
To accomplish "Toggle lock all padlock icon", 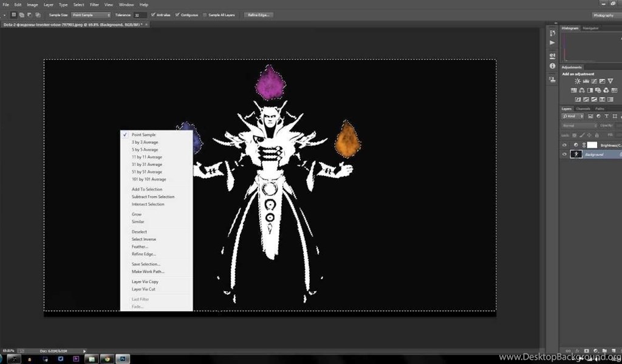I will [x=596, y=135].
